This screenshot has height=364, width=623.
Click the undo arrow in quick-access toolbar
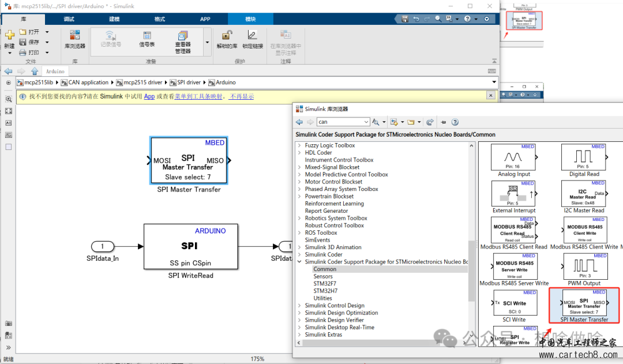[416, 18]
